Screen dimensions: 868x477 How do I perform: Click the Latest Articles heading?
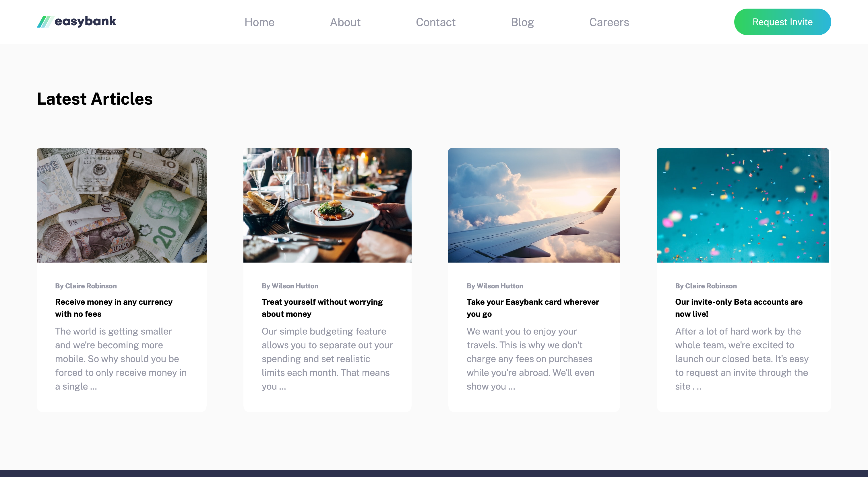point(95,99)
